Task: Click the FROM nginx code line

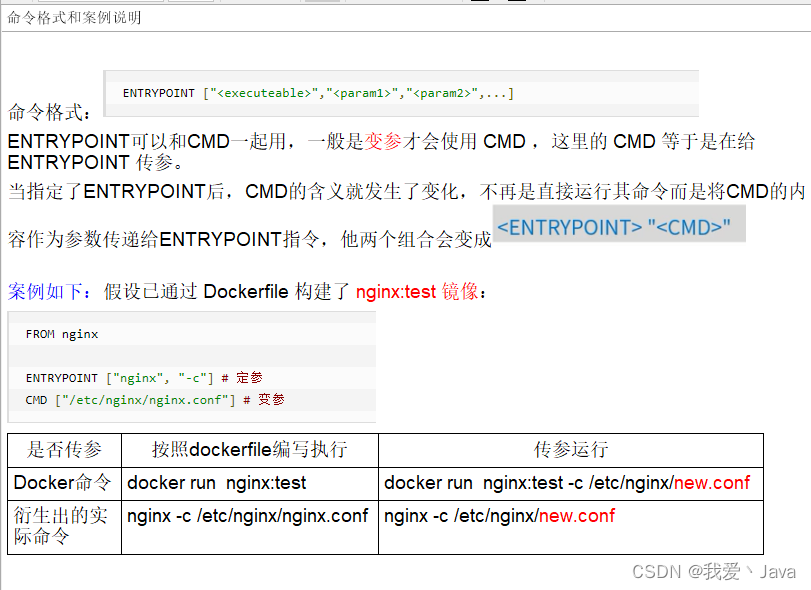Action: [62, 334]
